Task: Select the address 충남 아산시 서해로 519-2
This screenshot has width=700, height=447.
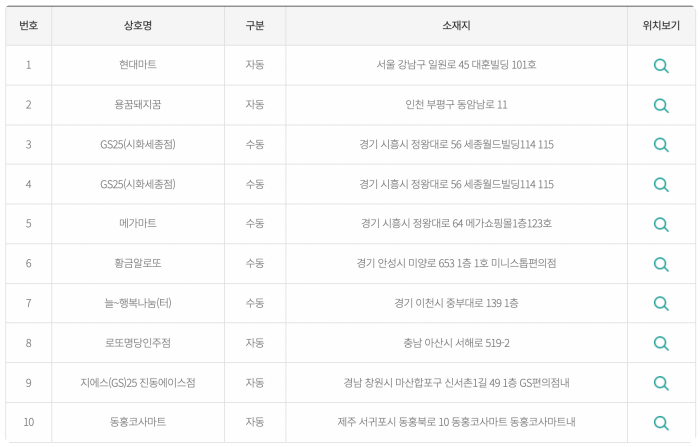Action: [x=456, y=343]
